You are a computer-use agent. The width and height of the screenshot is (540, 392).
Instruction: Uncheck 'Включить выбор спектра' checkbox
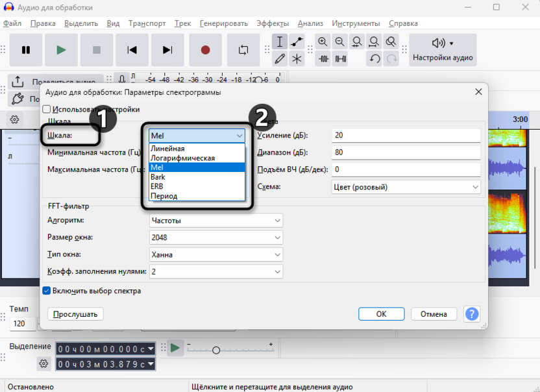point(47,291)
